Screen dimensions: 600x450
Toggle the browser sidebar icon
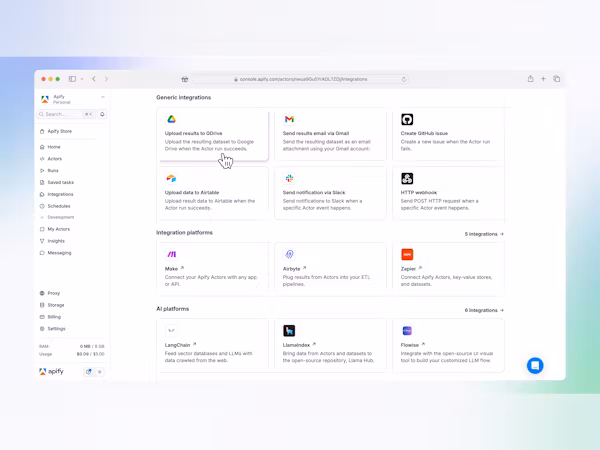72,79
